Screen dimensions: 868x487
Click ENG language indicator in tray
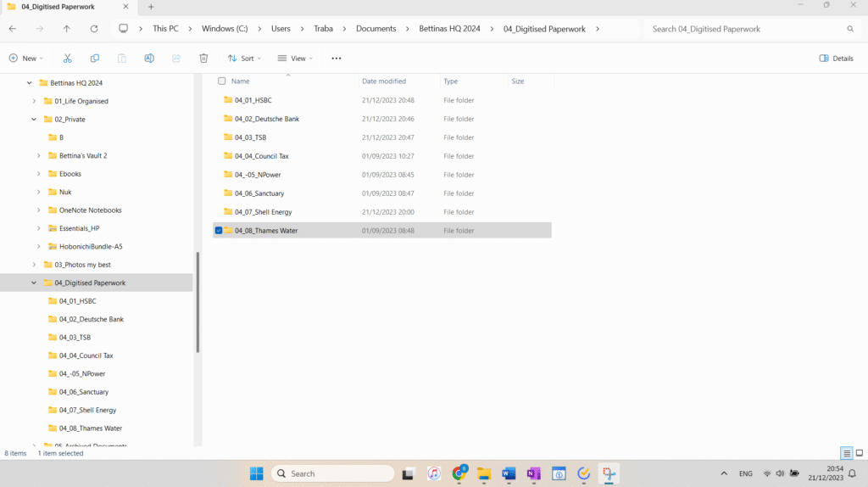746,473
